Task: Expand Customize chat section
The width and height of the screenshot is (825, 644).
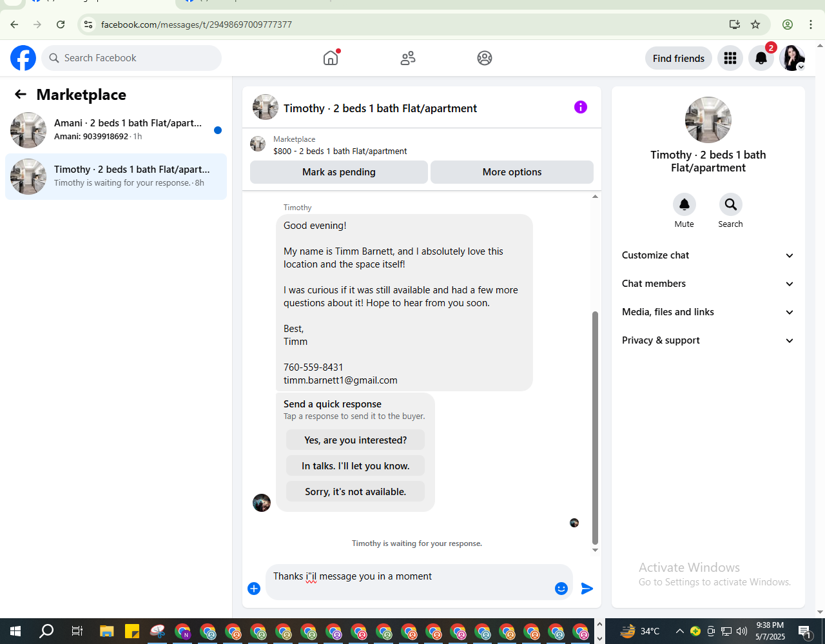Action: [x=708, y=255]
